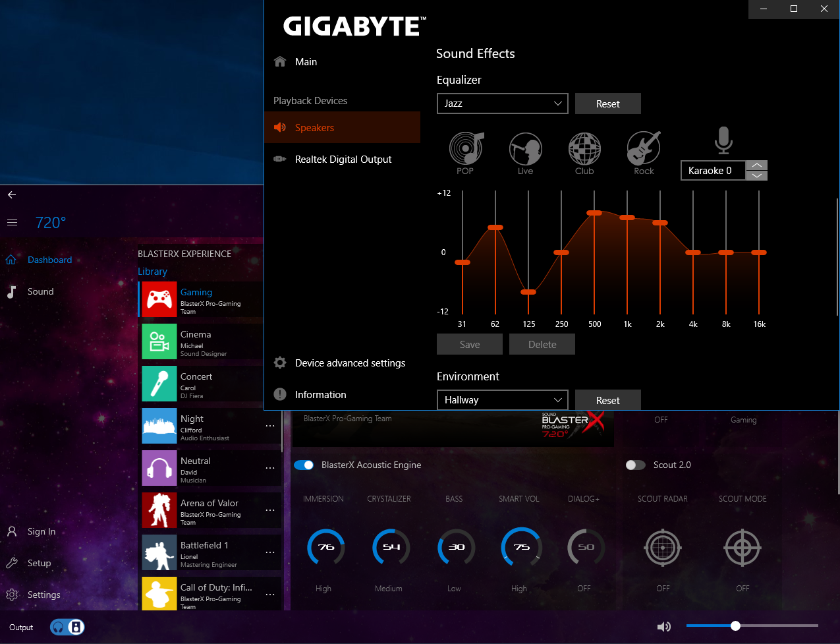Click the back arrow in BlasterX window
This screenshot has width=840, height=644.
[x=12, y=194]
